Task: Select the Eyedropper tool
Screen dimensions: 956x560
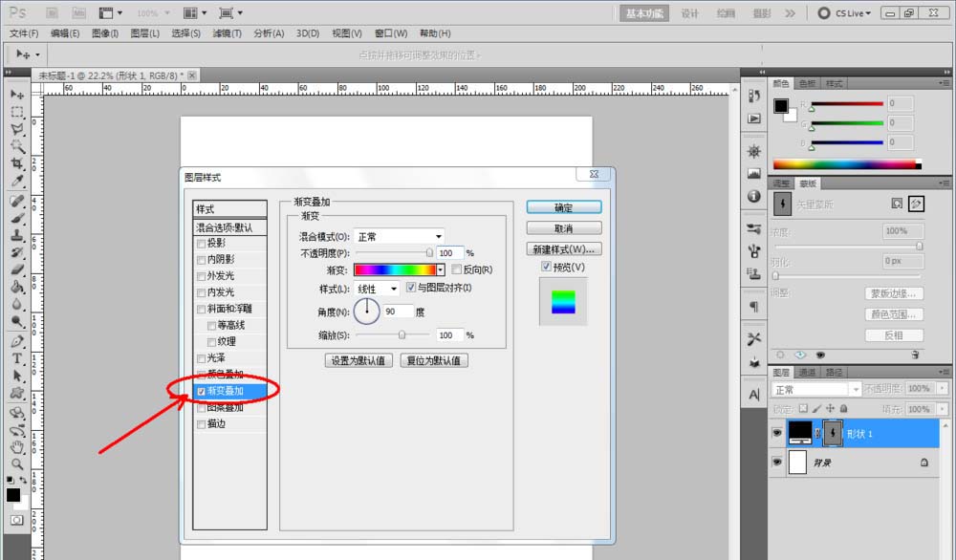Action: pyautogui.click(x=16, y=181)
